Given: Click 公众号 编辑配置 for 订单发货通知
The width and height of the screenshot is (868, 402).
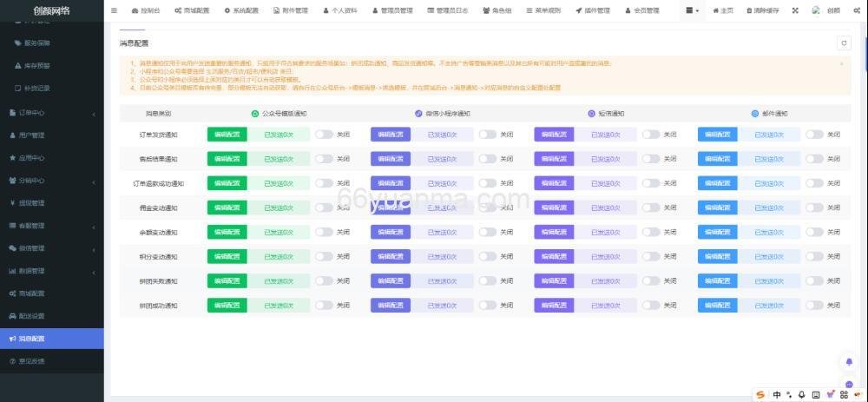Looking at the screenshot, I should point(227,134).
